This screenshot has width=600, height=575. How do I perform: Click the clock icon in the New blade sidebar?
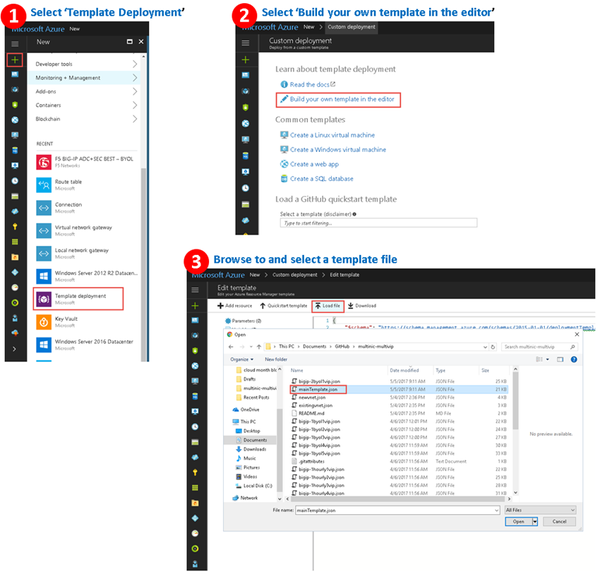coord(15,181)
